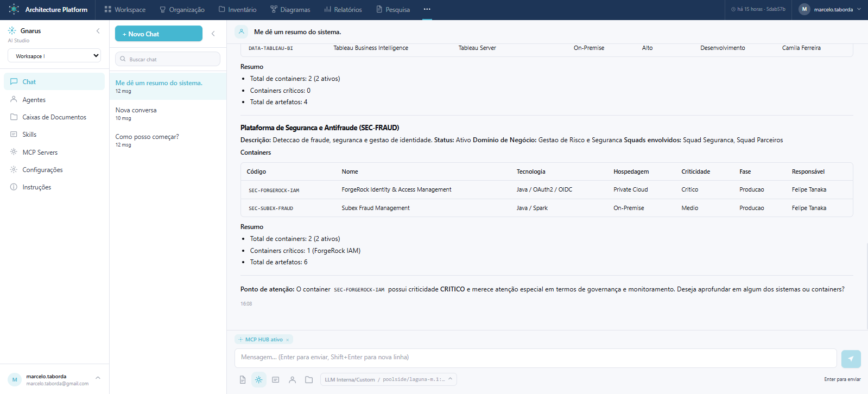Start a new chat with Novo Chat
Viewport: 868px width, 394px height.
tap(159, 34)
